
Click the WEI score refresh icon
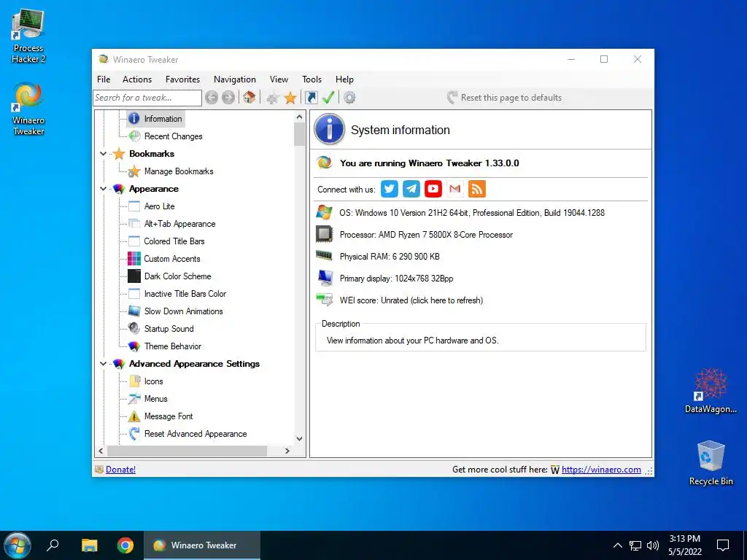325,300
